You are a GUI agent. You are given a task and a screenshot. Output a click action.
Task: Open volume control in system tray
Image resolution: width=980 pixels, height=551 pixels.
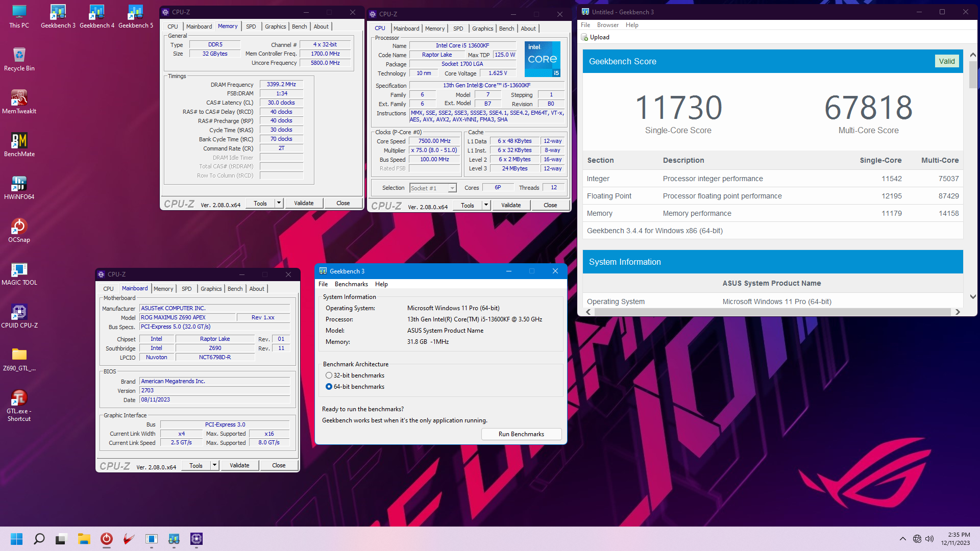929,539
